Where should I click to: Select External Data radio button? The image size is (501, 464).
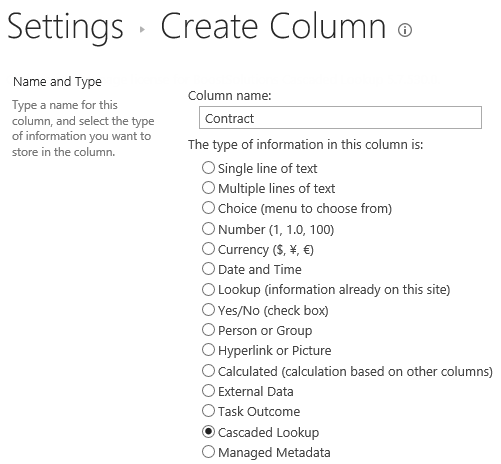(208, 391)
